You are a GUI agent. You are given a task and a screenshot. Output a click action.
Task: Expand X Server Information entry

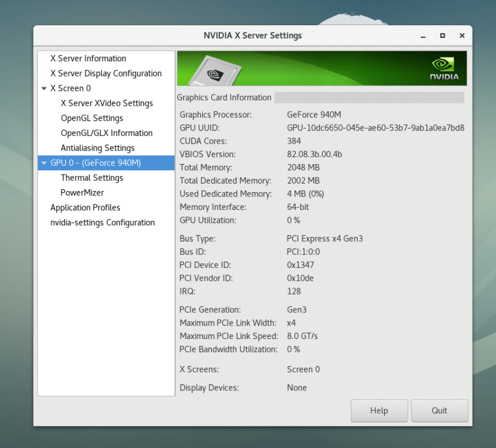click(89, 58)
